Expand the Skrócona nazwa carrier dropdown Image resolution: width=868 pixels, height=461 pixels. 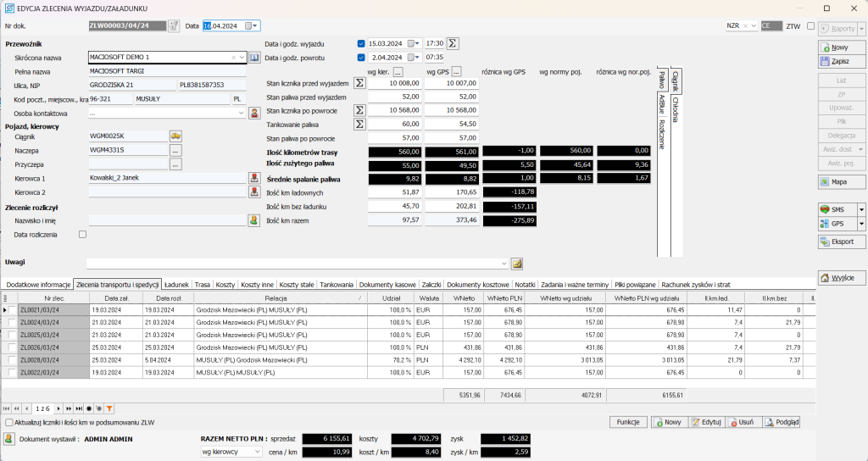click(242, 58)
